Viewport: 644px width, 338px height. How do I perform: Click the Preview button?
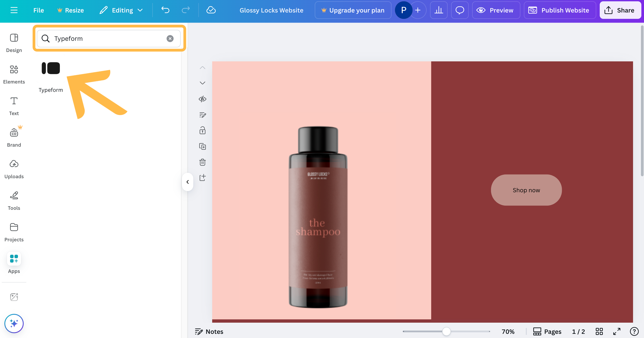coord(496,10)
